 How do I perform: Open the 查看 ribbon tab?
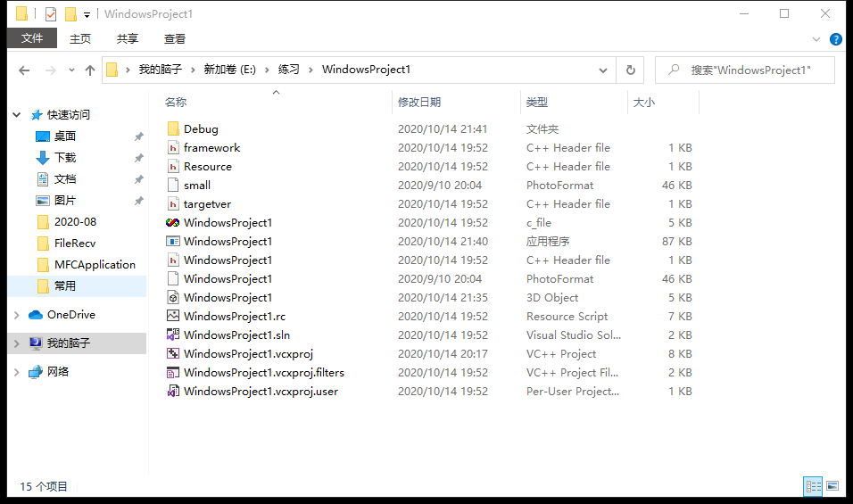[175, 38]
